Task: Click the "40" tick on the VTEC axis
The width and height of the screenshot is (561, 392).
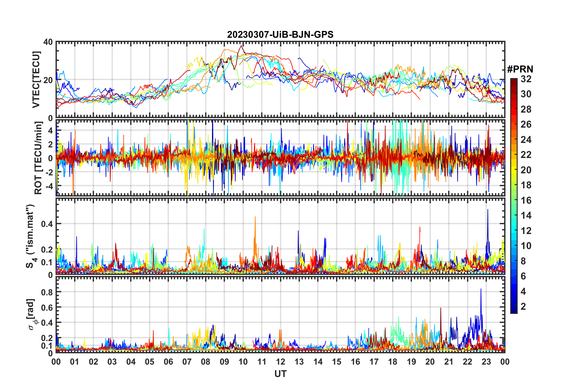Action: pyautogui.click(x=48, y=42)
